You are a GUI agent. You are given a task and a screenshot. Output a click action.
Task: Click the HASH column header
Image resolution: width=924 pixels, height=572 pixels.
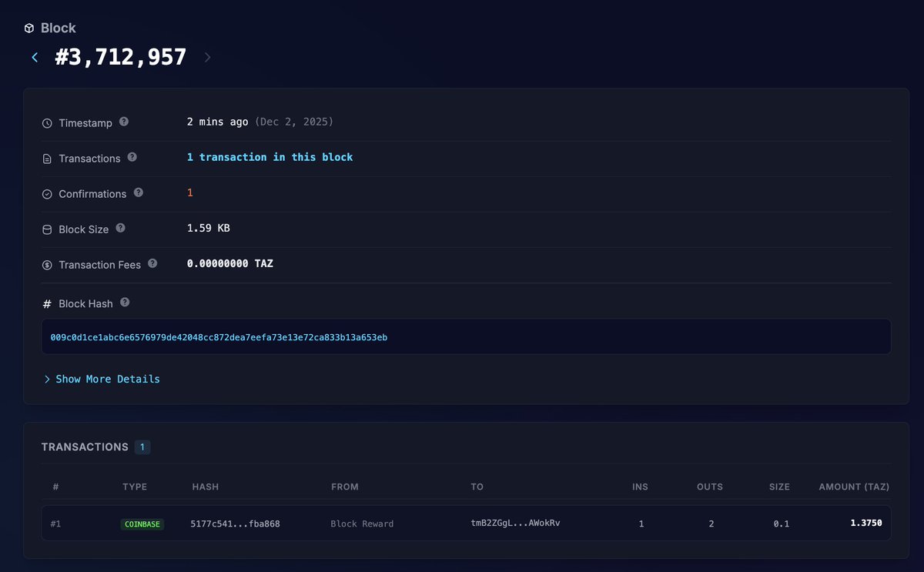click(206, 487)
